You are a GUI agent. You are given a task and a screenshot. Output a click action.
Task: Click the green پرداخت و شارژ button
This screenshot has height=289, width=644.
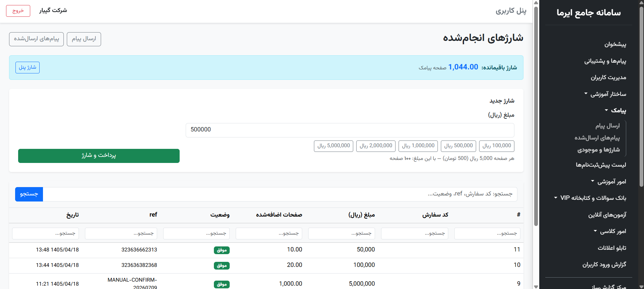click(99, 156)
